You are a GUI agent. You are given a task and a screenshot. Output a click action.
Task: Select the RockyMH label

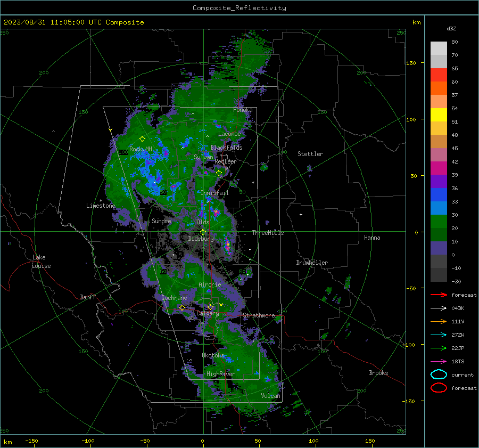(x=141, y=149)
